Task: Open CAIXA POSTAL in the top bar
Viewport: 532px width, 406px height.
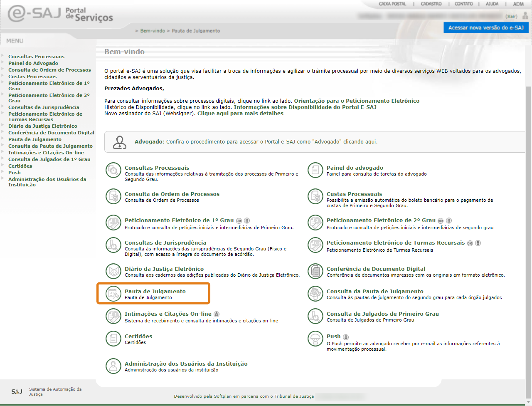Action: [x=392, y=4]
